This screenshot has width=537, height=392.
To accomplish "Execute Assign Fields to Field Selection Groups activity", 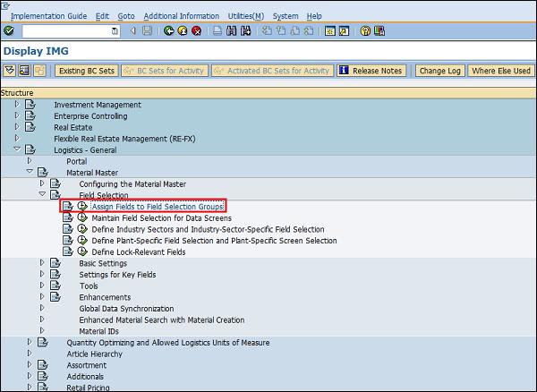I will coord(82,207).
